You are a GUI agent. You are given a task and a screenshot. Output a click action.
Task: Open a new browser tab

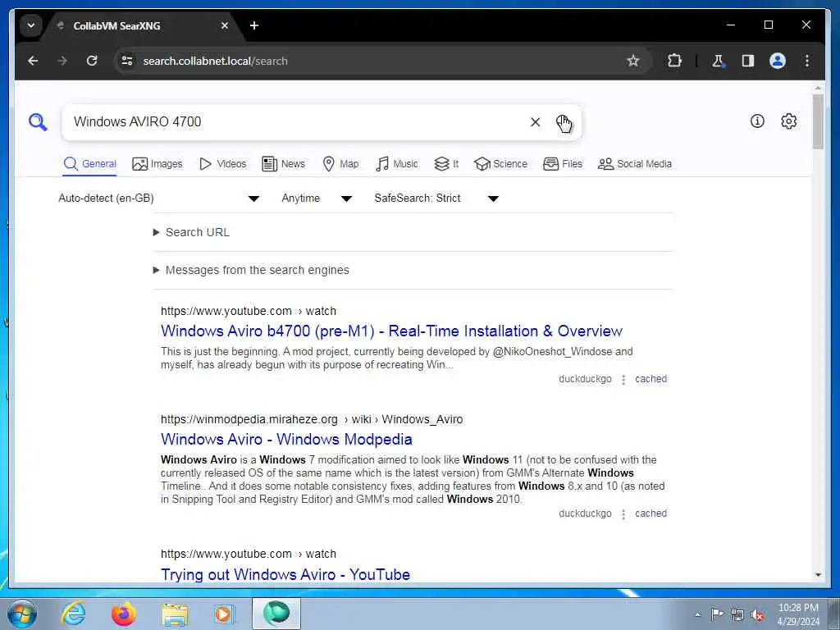(x=254, y=25)
